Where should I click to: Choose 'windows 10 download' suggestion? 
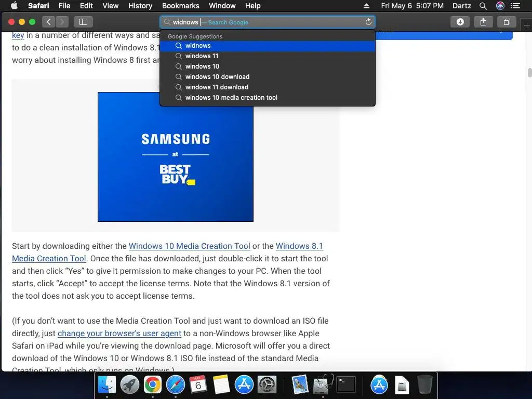tap(268, 77)
